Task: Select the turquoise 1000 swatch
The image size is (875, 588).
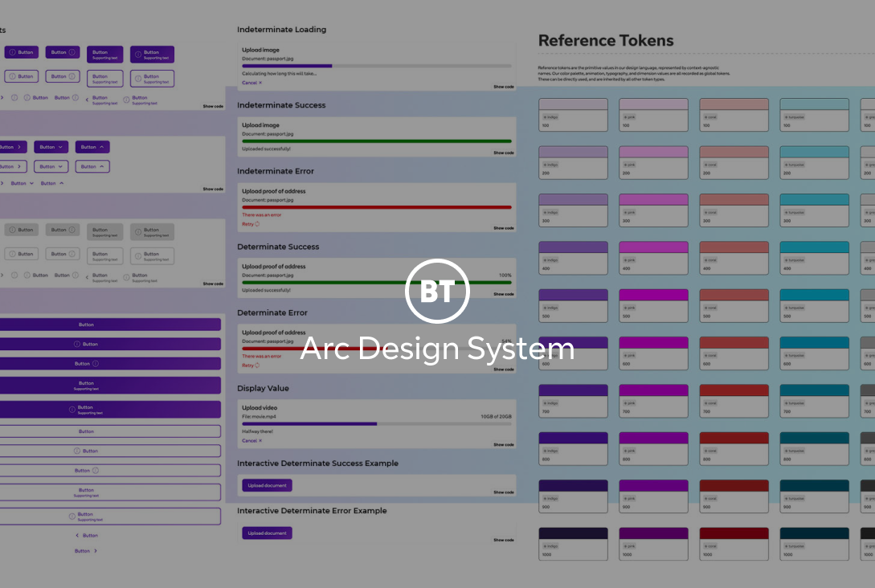Action: [814, 544]
